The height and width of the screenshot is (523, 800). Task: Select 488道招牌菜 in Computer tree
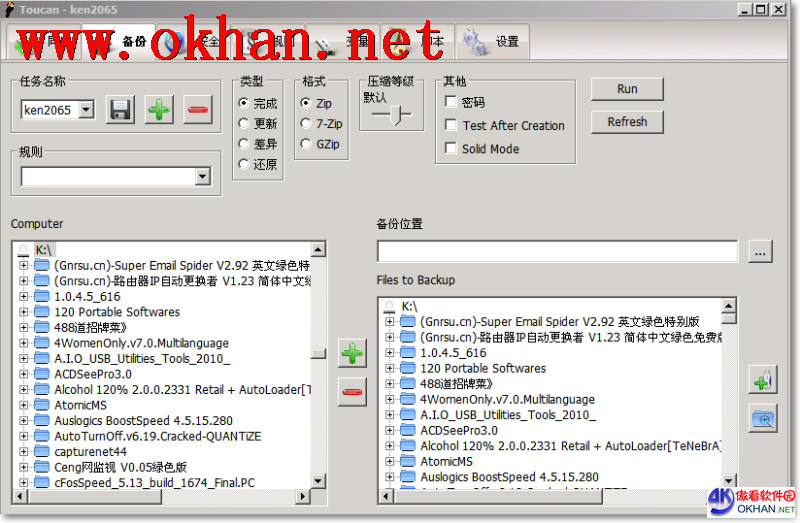tap(90, 328)
